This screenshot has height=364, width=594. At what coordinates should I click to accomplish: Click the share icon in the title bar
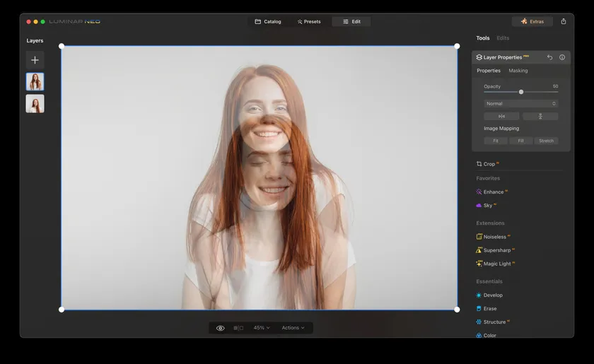564,21
